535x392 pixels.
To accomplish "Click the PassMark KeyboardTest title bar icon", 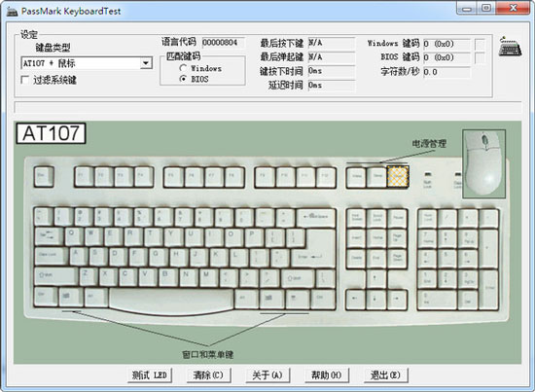I will point(12,12).
